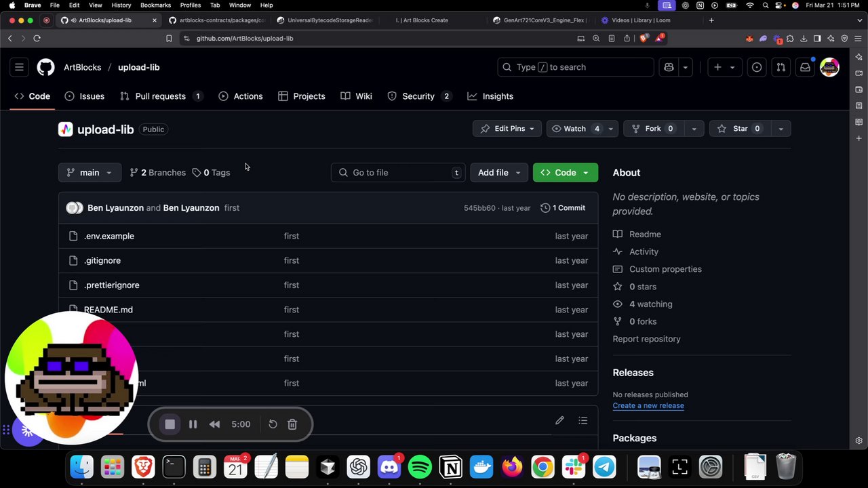The image size is (868, 488).
Task: Open the Actions tab
Action: tap(241, 96)
